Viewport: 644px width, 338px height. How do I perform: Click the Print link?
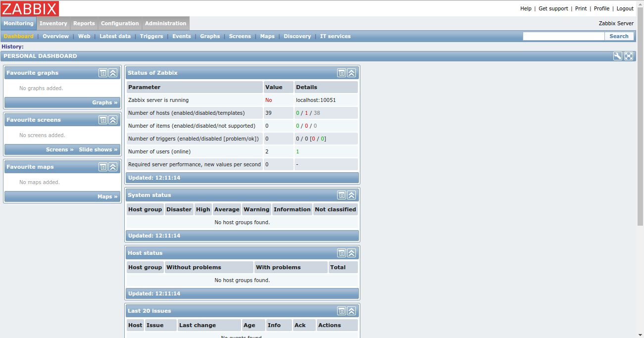pyautogui.click(x=581, y=8)
